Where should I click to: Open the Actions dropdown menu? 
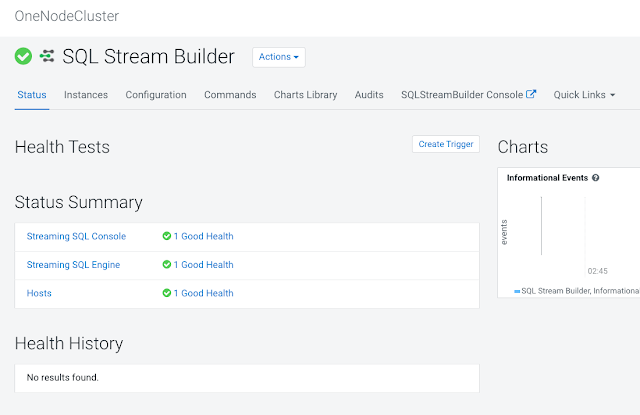click(x=279, y=57)
